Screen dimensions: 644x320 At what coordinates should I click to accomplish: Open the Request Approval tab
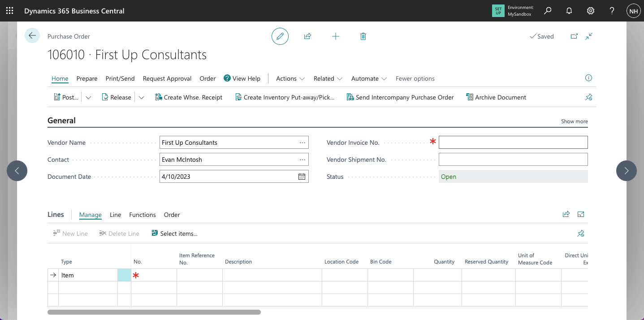167,78
